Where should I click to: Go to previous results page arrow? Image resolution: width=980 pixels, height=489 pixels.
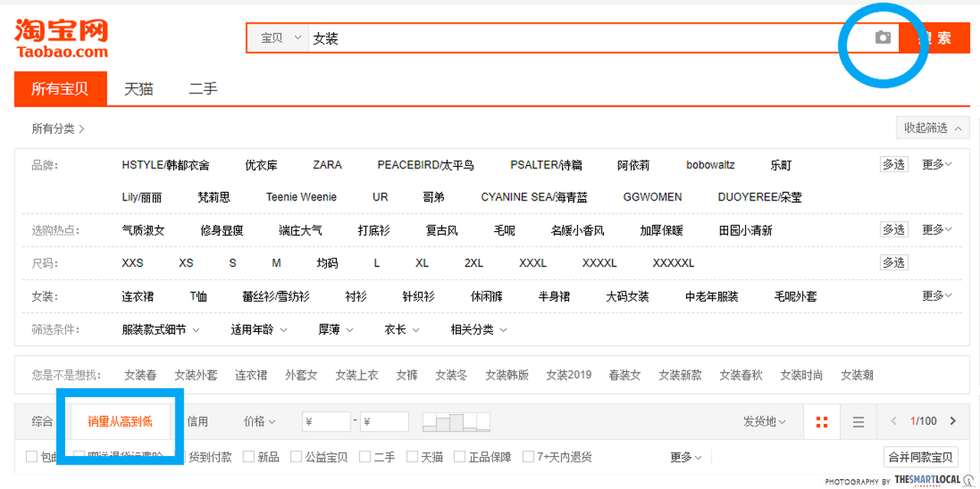coord(894,421)
